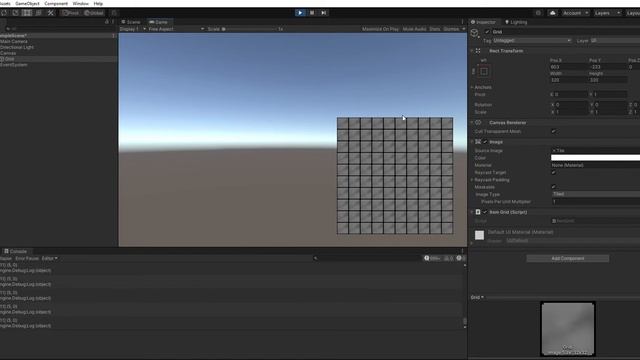Select the Transform tool icon
Screen dimensions: 640x360
coord(39,13)
